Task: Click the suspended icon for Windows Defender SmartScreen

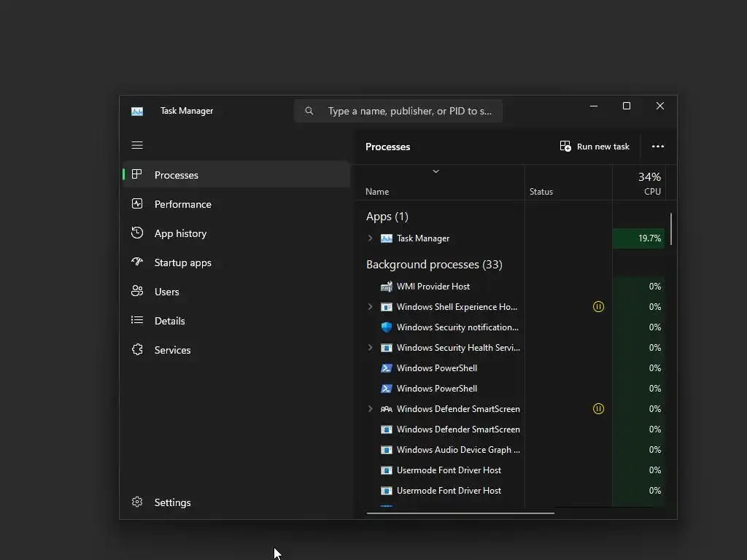Action: [598, 408]
